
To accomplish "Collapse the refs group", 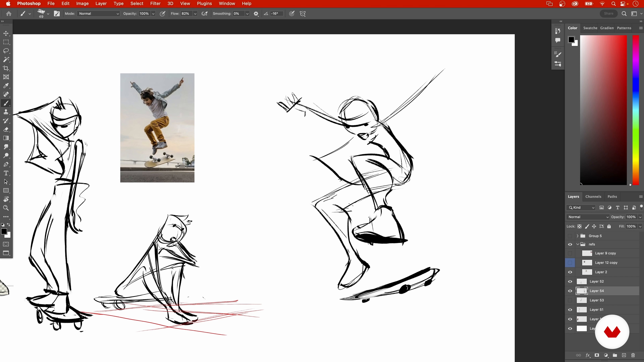I will click(x=577, y=244).
